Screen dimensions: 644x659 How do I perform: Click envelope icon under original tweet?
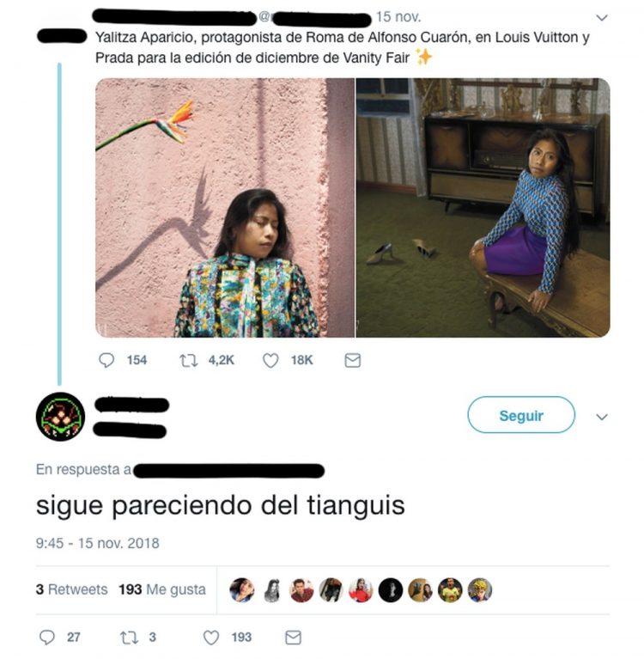tap(352, 361)
